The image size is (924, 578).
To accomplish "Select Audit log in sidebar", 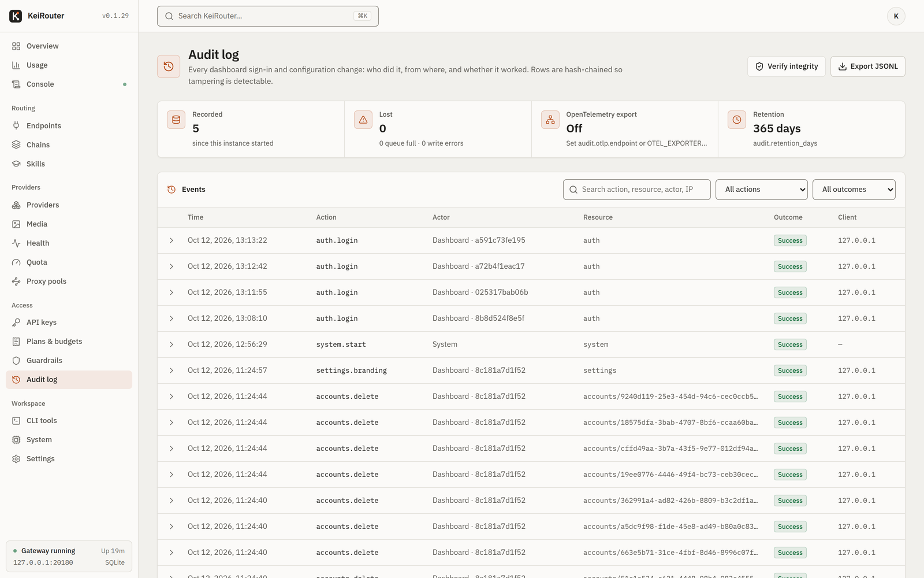I will tap(69, 380).
